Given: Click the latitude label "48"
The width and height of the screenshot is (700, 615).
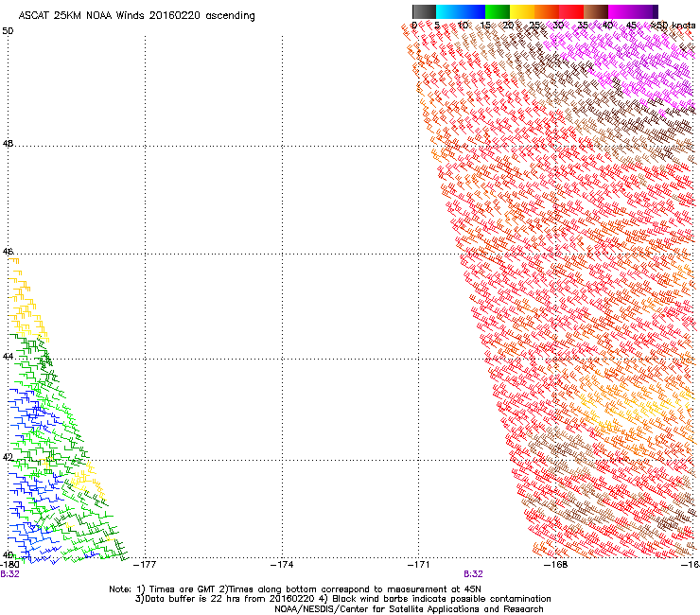Looking at the screenshot, I should (8, 144).
